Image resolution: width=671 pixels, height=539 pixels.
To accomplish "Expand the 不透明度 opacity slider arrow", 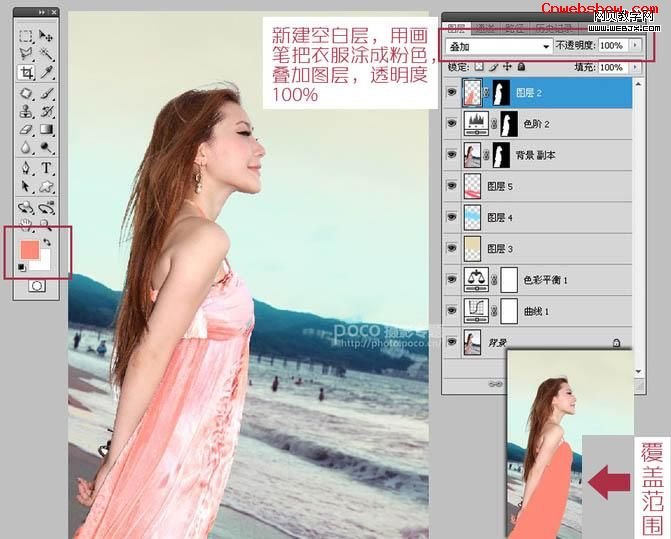I will pos(635,45).
